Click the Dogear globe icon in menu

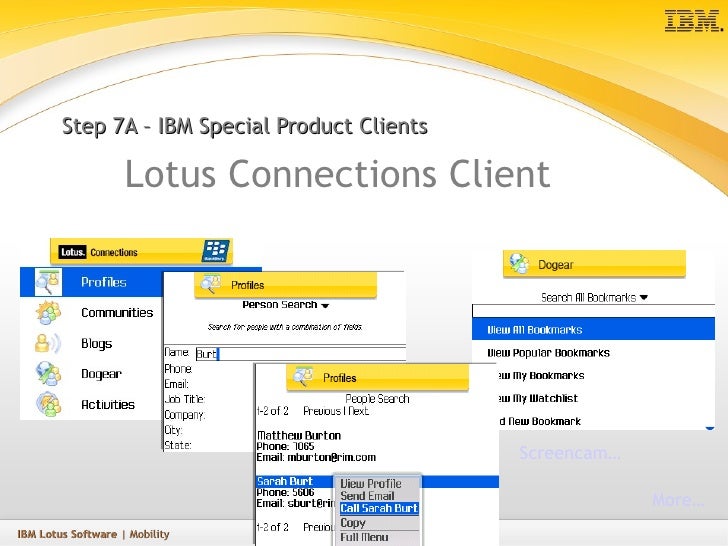tap(48, 374)
